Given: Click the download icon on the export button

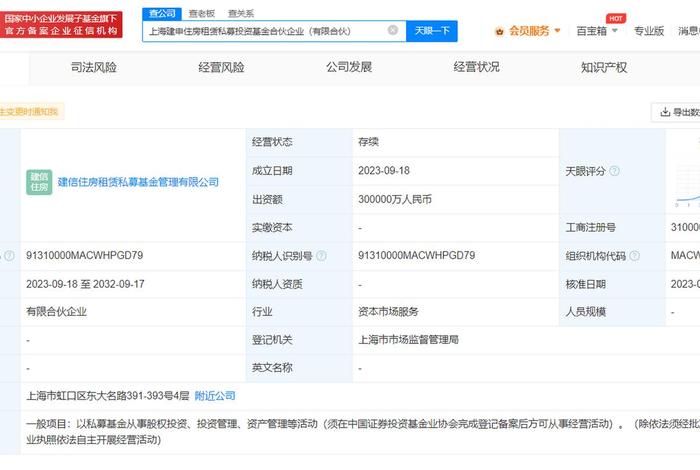Looking at the screenshot, I should pyautogui.click(x=665, y=112).
